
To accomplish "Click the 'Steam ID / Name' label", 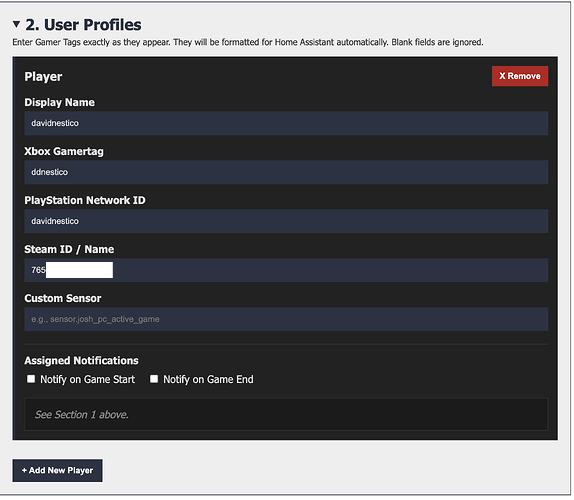I will pyautogui.click(x=69, y=250).
